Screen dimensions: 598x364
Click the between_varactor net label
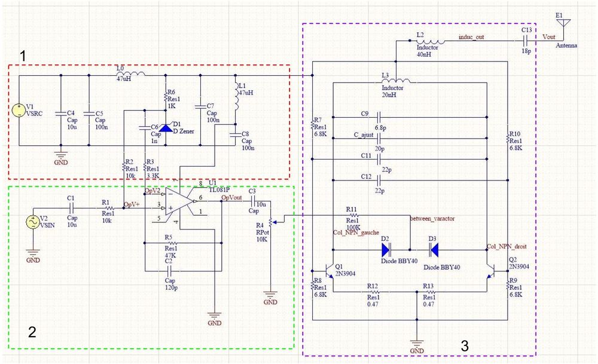pyautogui.click(x=432, y=219)
